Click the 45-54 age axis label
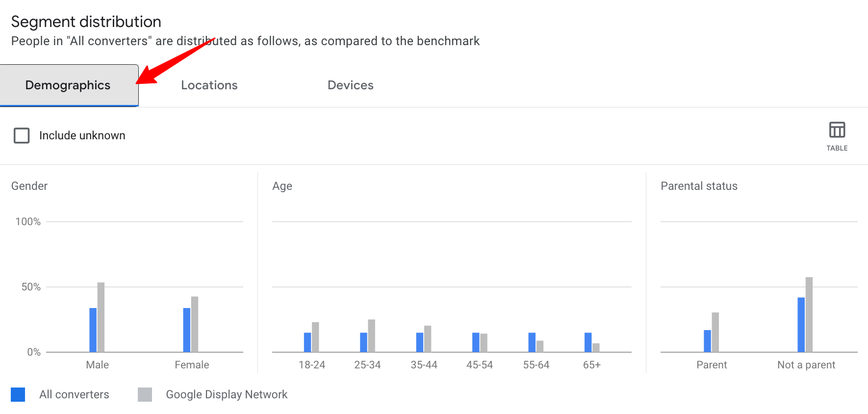 point(480,365)
